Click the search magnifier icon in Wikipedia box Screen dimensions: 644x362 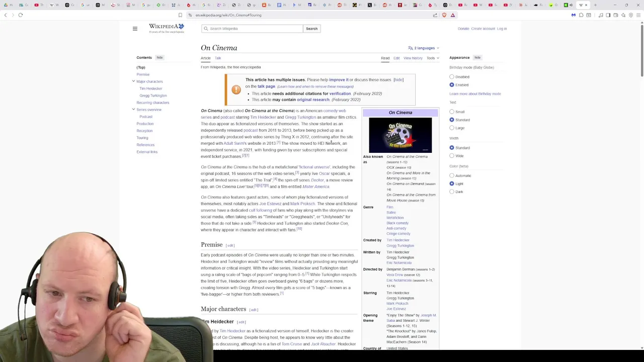tap(206, 29)
